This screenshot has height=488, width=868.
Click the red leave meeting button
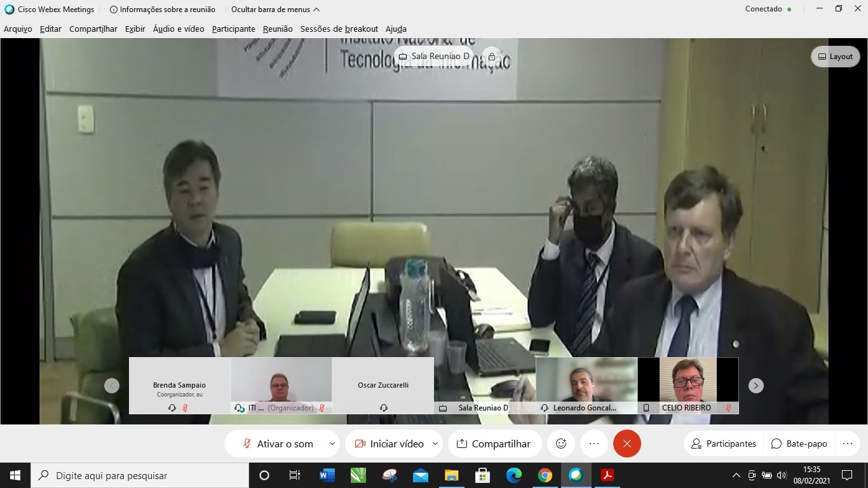coord(627,444)
